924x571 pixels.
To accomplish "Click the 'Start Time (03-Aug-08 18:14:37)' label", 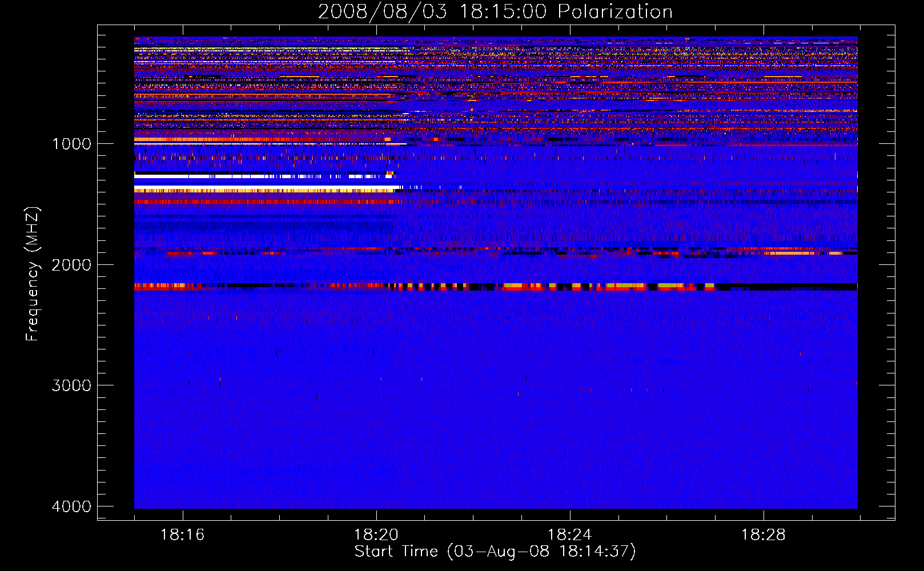I will click(495, 552).
